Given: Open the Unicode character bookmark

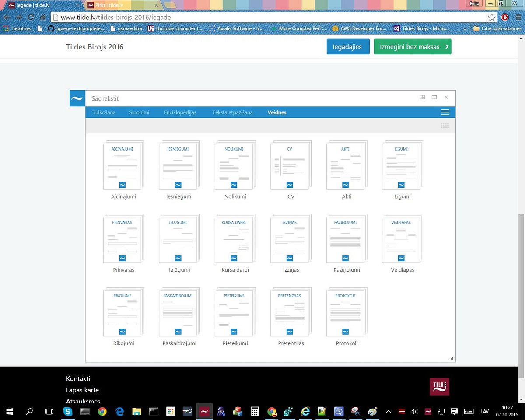Looking at the screenshot, I should click(x=175, y=28).
